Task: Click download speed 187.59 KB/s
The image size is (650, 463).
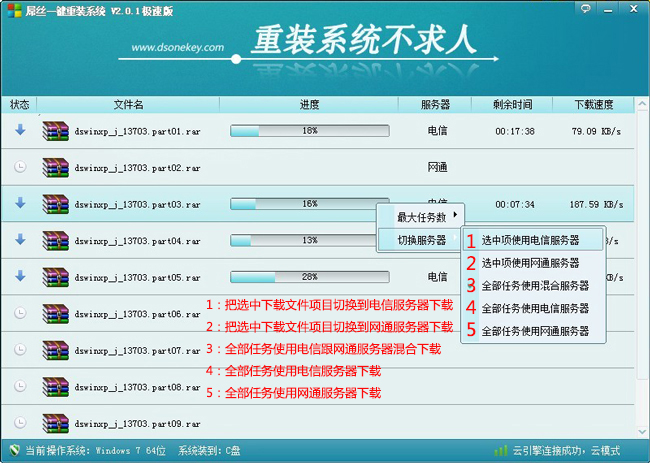Action: (x=596, y=204)
